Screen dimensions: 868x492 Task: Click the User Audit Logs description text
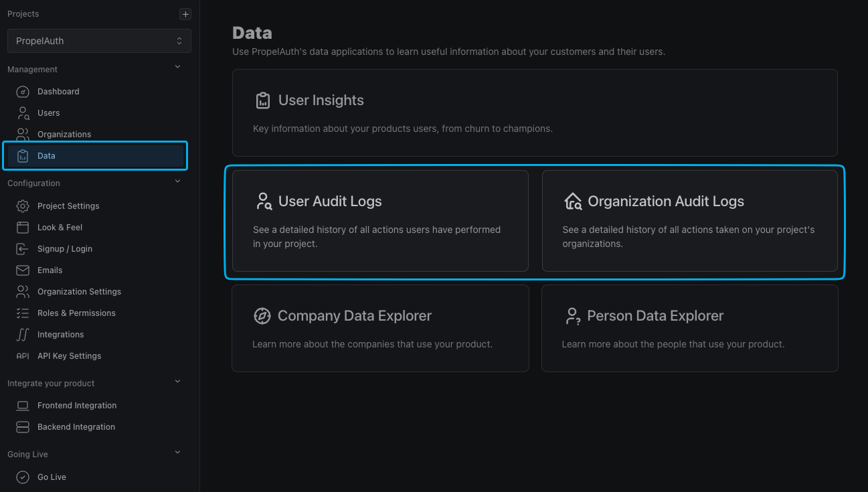[377, 237]
